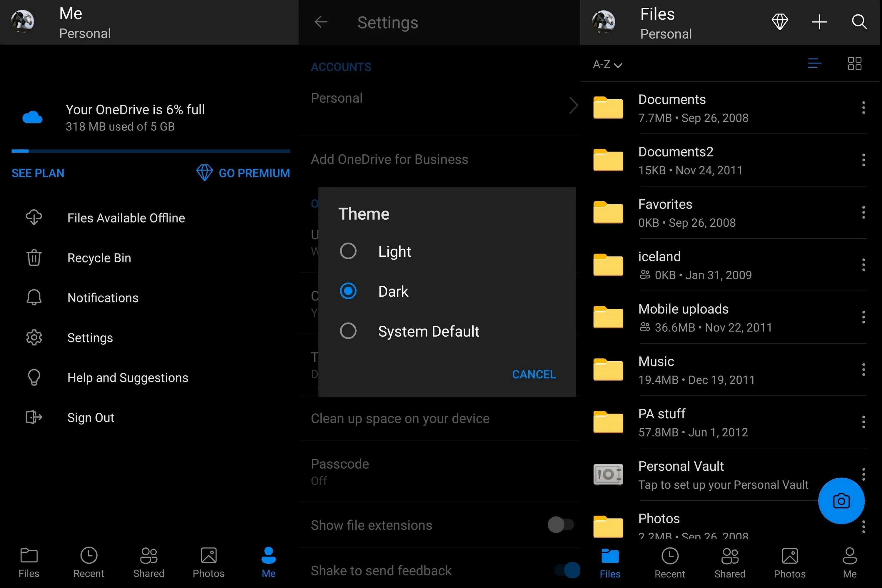
Task: Tap the plus icon to add a file
Action: tap(819, 22)
